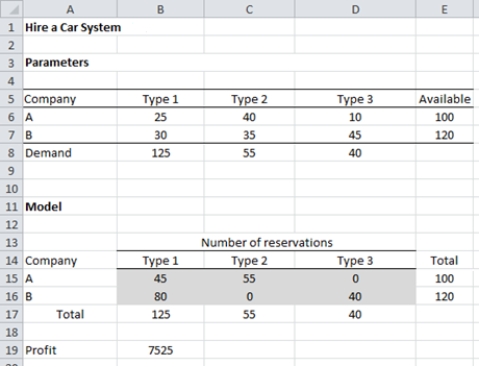The height and width of the screenshot is (367, 479).
Task: Click the 'Model' heading cell
Action: (x=44, y=207)
